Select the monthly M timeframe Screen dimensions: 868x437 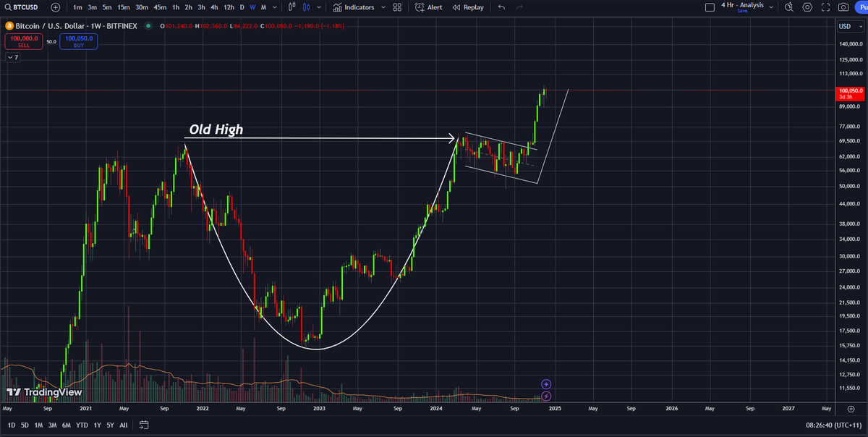click(x=263, y=7)
